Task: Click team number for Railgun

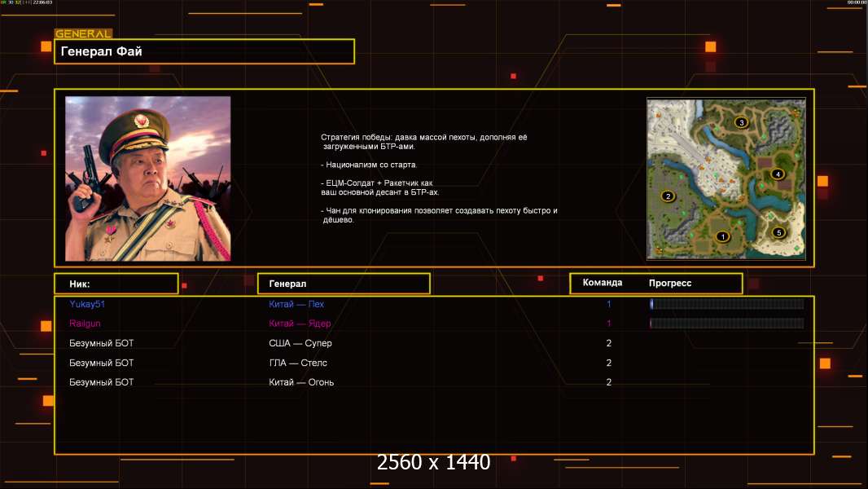Action: [x=608, y=324]
